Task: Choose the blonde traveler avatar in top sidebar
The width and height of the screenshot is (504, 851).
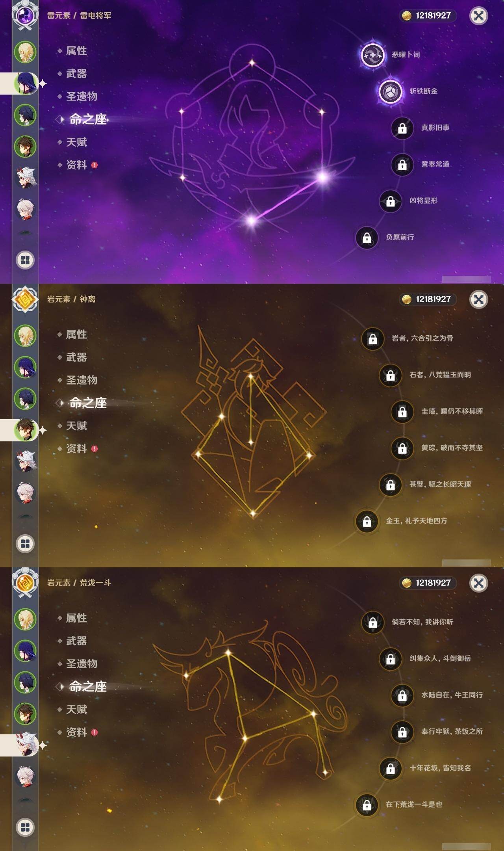Action: click(x=26, y=52)
